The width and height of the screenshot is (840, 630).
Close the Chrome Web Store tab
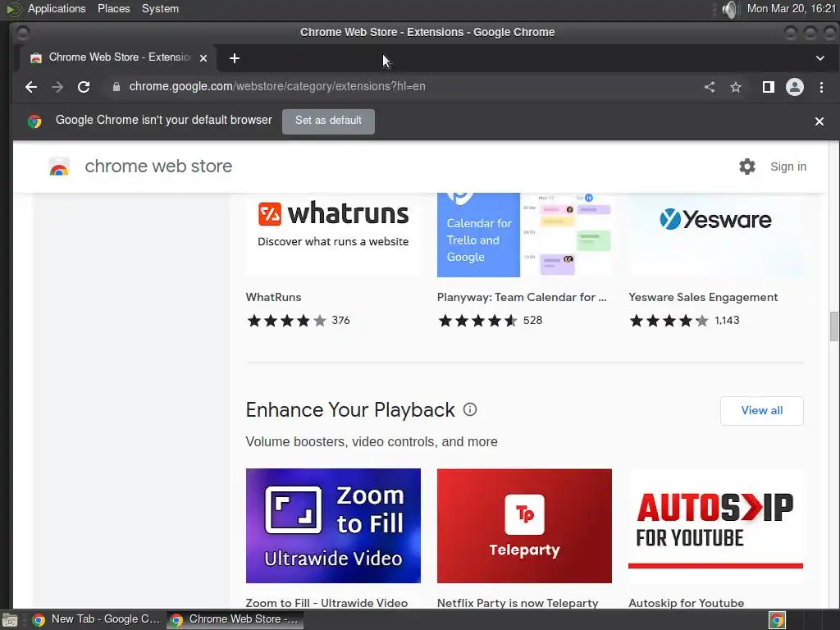click(x=203, y=58)
